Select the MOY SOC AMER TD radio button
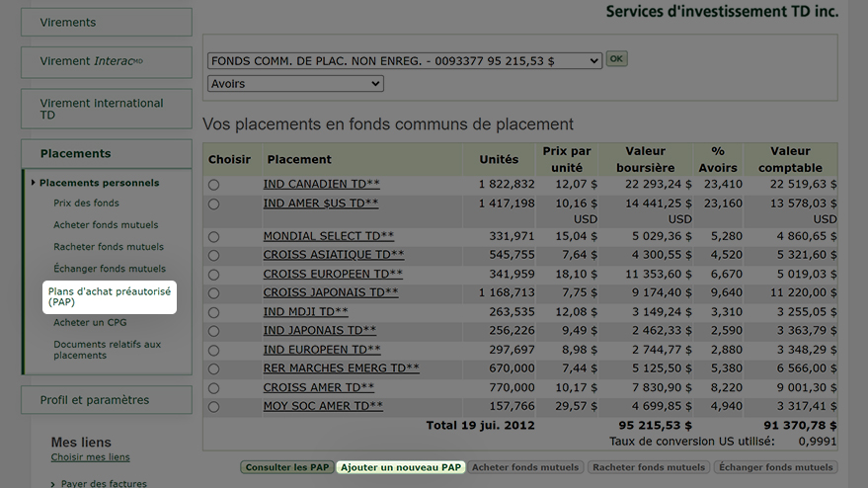This screenshot has height=488, width=868. click(x=213, y=407)
